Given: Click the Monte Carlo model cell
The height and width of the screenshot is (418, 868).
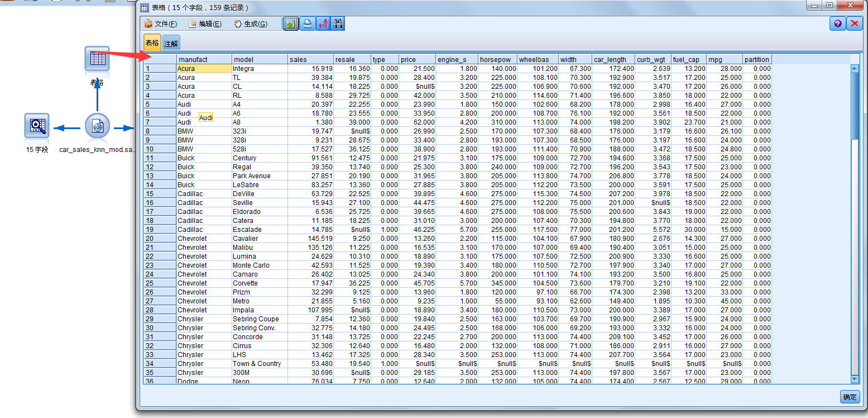Looking at the screenshot, I should (x=260, y=265).
